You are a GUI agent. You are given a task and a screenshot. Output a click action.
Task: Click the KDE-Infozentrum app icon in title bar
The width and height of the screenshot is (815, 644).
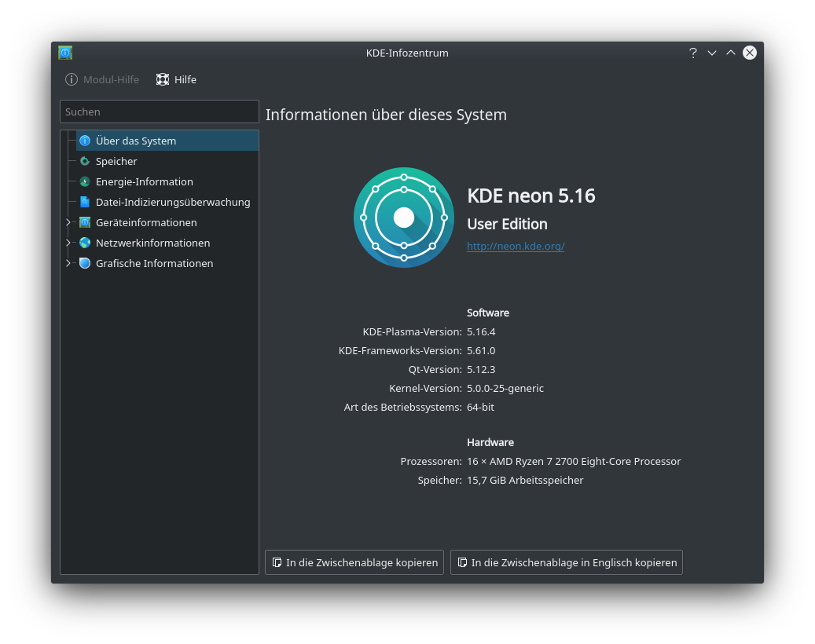pyautogui.click(x=65, y=53)
